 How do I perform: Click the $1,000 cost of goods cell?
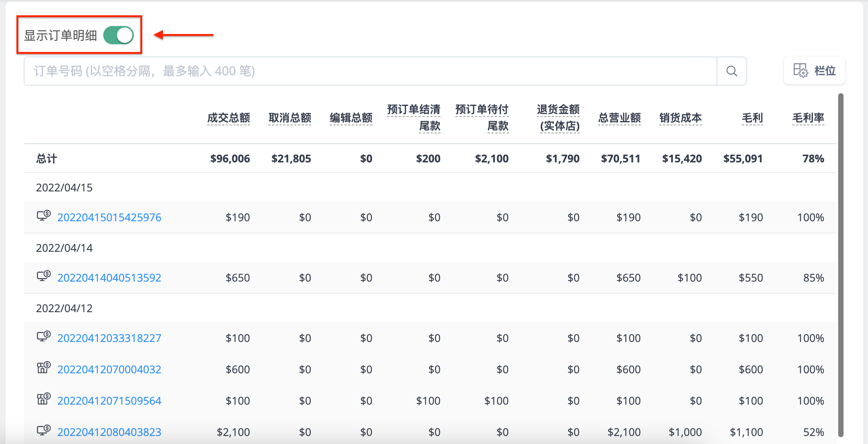(685, 432)
